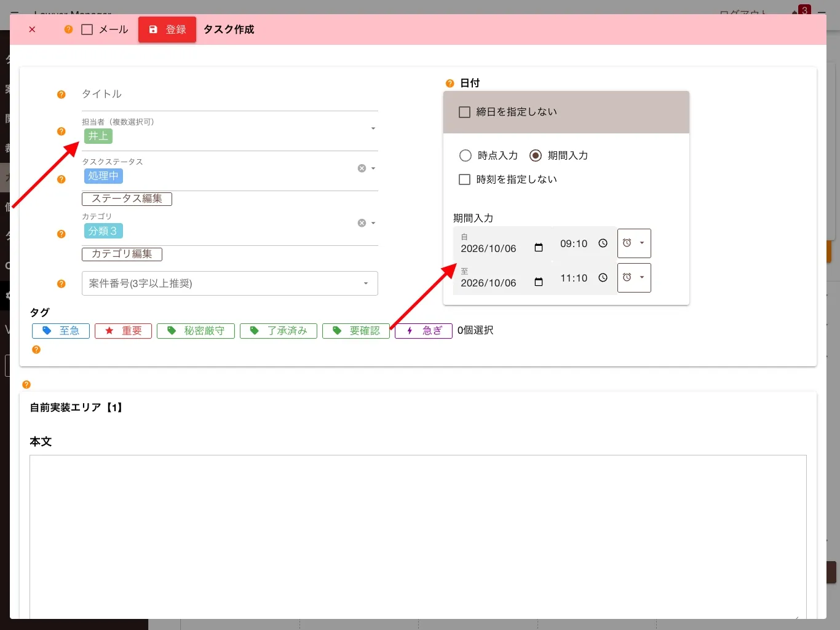Click the help icon next to タイトル
Viewport: 840px width, 630px height.
61,95
